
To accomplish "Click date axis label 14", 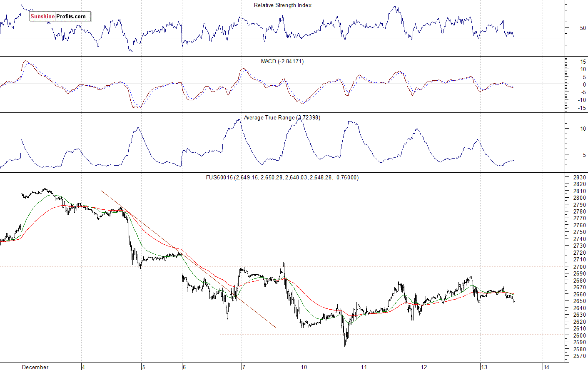I will coord(546,367).
